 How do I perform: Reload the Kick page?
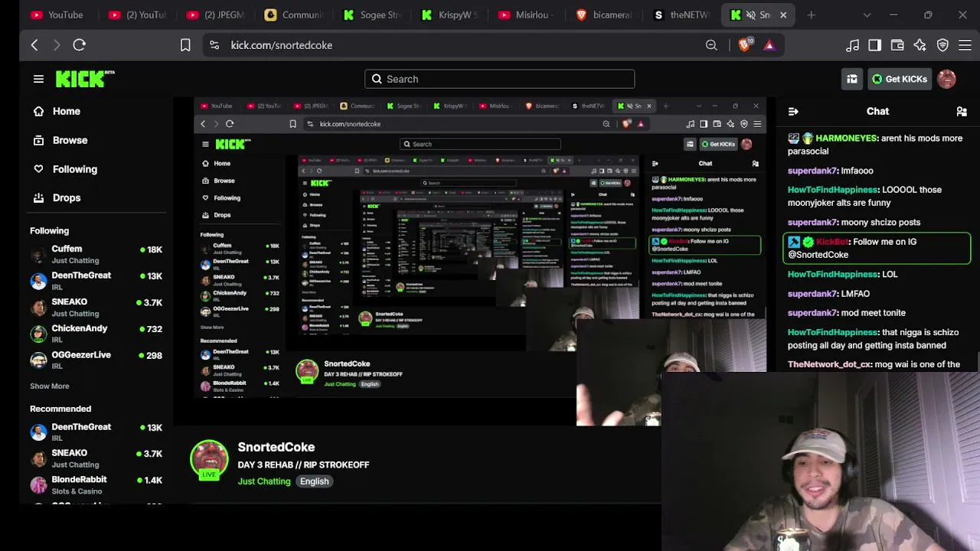(79, 45)
